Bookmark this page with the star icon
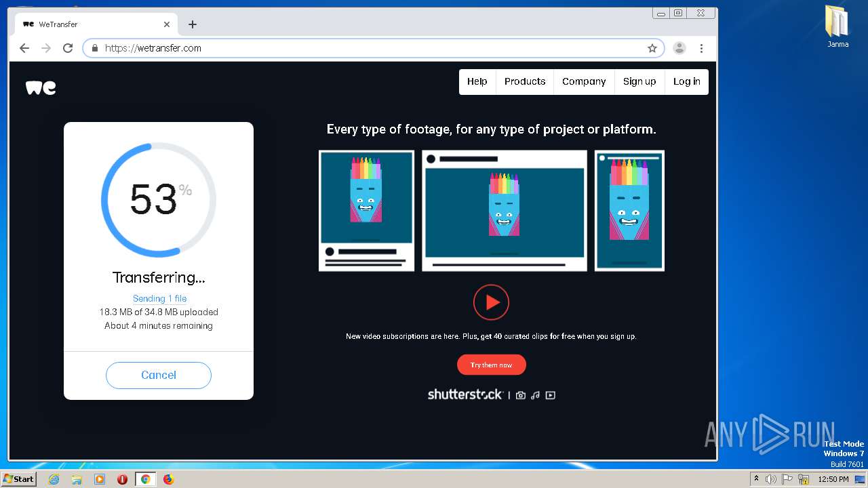The width and height of the screenshot is (868, 488). (x=652, y=48)
